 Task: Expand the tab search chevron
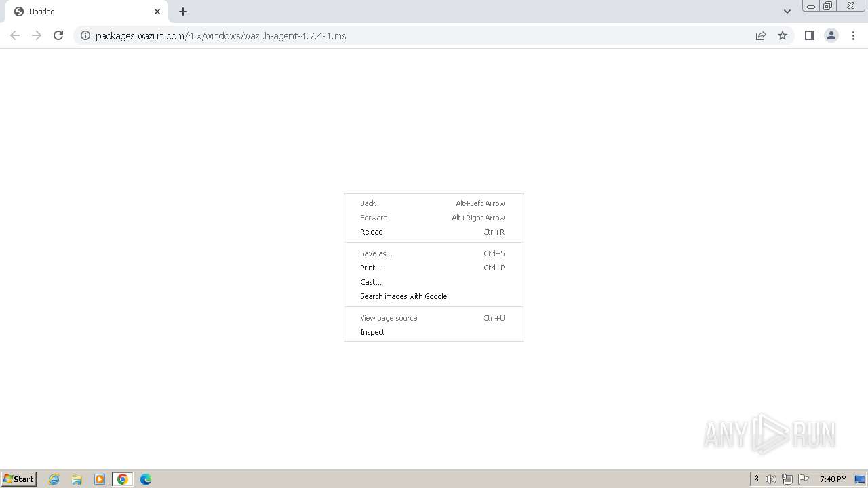pyautogui.click(x=787, y=12)
